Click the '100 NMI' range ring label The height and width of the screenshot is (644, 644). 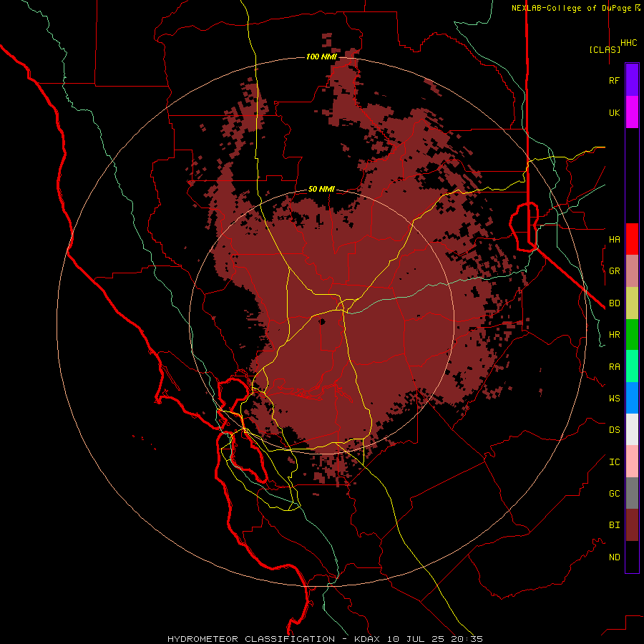321,57
